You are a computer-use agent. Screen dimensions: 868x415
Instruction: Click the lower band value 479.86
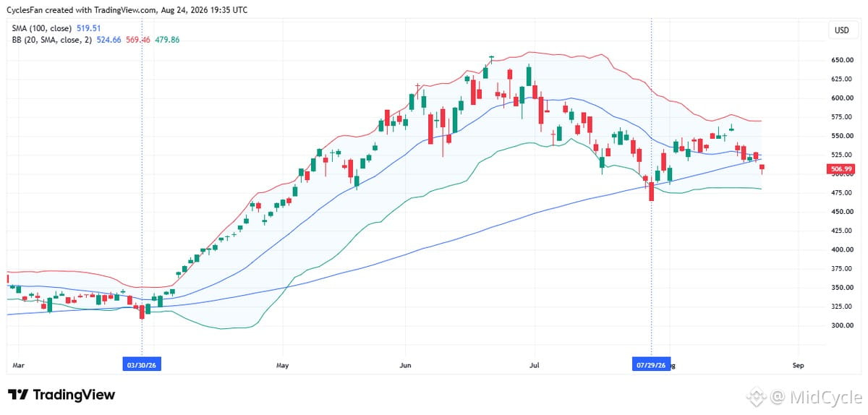[168, 40]
